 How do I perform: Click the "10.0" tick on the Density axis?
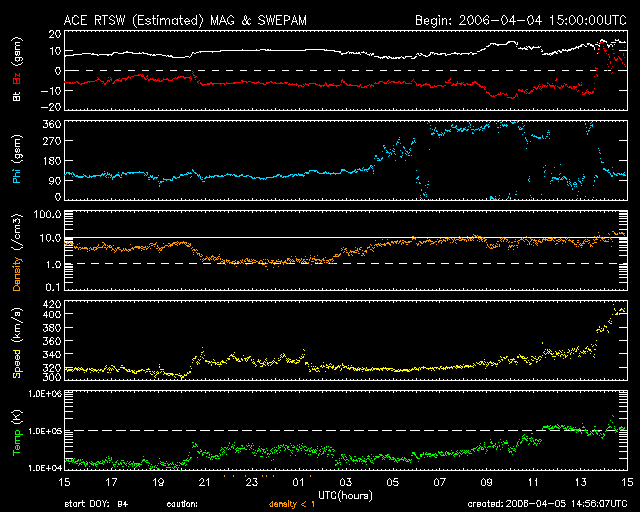coord(51,238)
